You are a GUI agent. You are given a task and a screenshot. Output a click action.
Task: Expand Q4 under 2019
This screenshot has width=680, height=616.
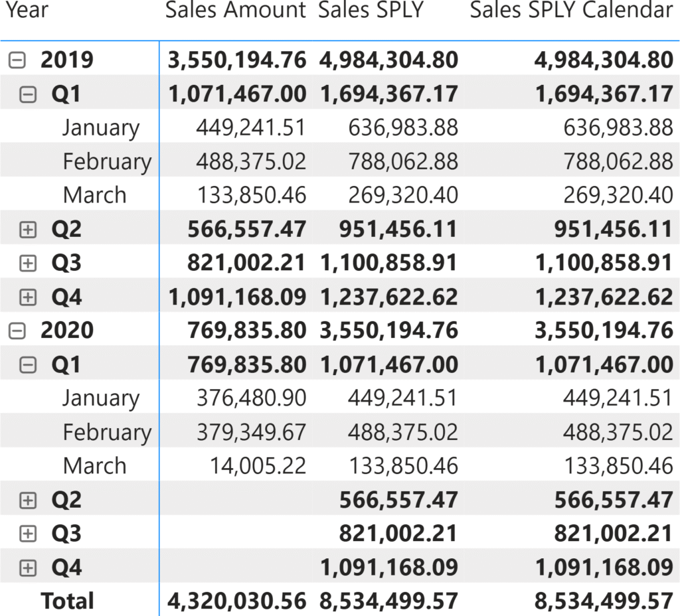pos(28,297)
